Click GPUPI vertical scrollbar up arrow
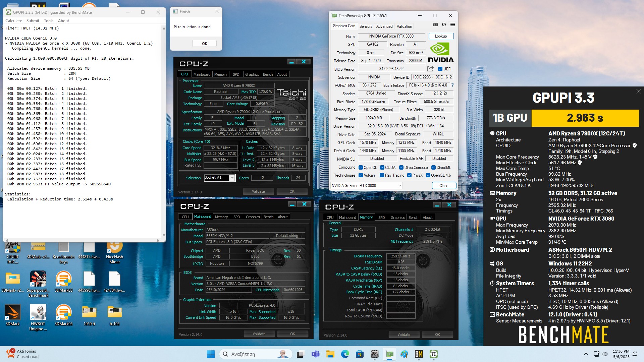Screen dimensions: 644x362 [164, 28]
